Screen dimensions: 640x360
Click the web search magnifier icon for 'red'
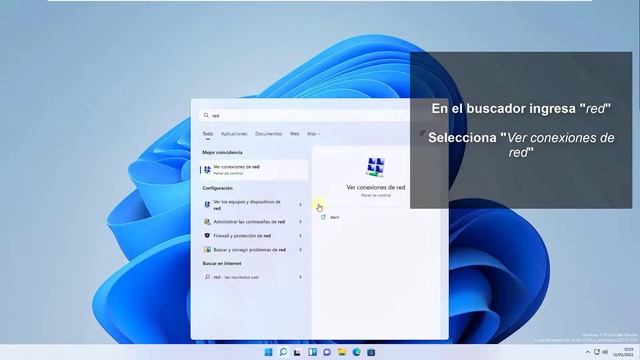point(207,277)
